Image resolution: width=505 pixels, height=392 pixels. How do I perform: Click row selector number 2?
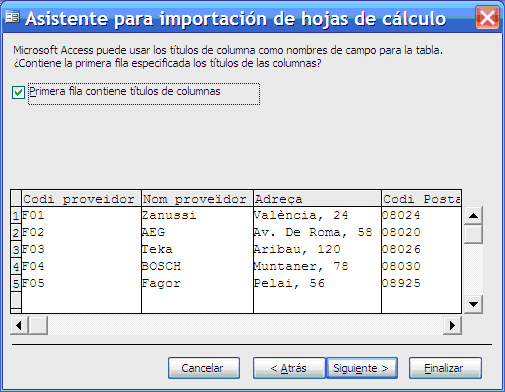16,233
